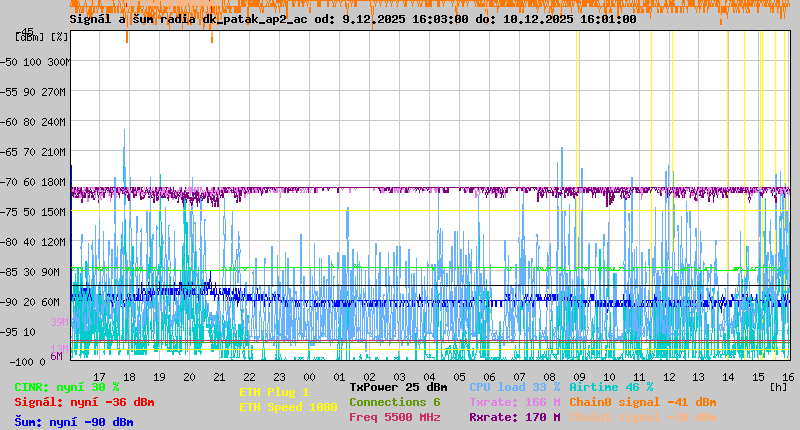The image size is (800, 430).
Task: Click the Rxrate 170 M label
Action: (514, 417)
